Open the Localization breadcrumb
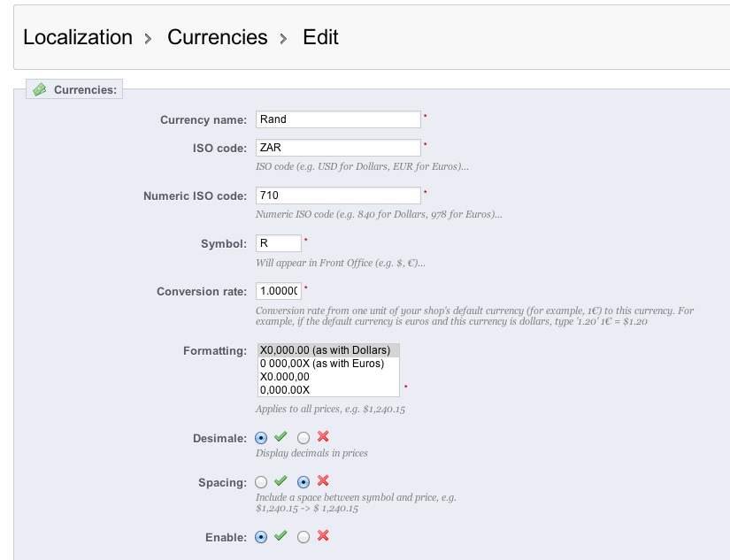This screenshot has width=730, height=560. click(78, 37)
